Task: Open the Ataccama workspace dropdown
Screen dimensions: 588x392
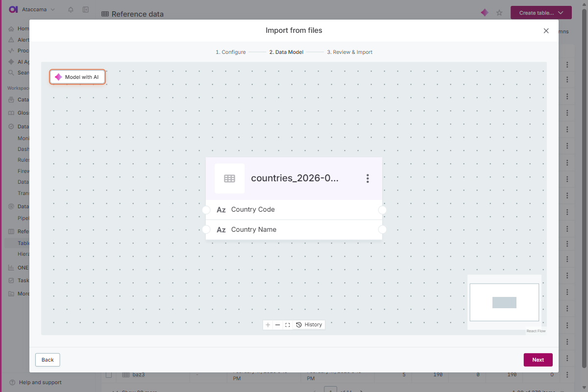Action: tap(34, 9)
